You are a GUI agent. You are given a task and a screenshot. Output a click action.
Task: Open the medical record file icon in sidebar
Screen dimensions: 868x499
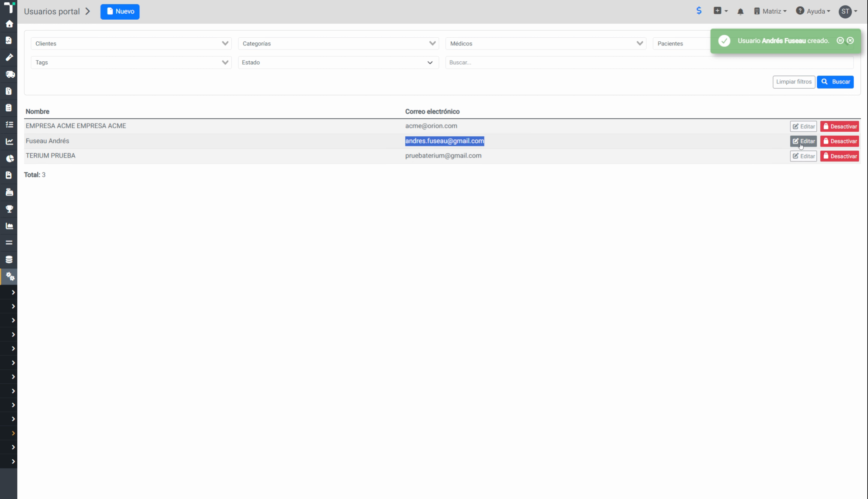(9, 40)
